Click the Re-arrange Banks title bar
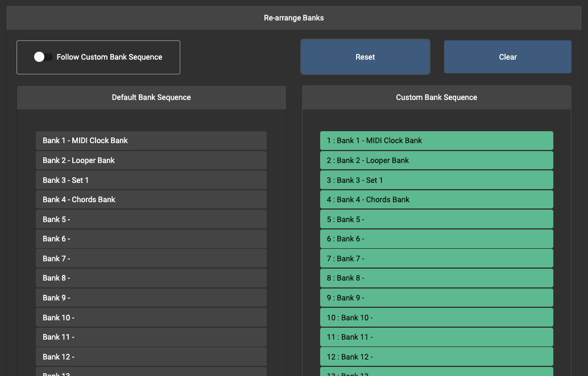This screenshot has height=376, width=588. tap(293, 18)
